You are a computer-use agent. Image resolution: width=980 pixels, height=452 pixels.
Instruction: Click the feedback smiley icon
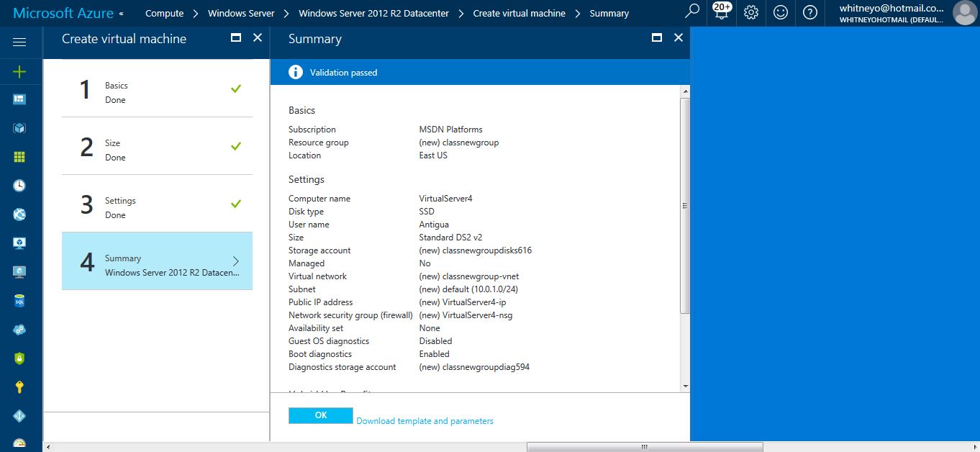(781, 12)
